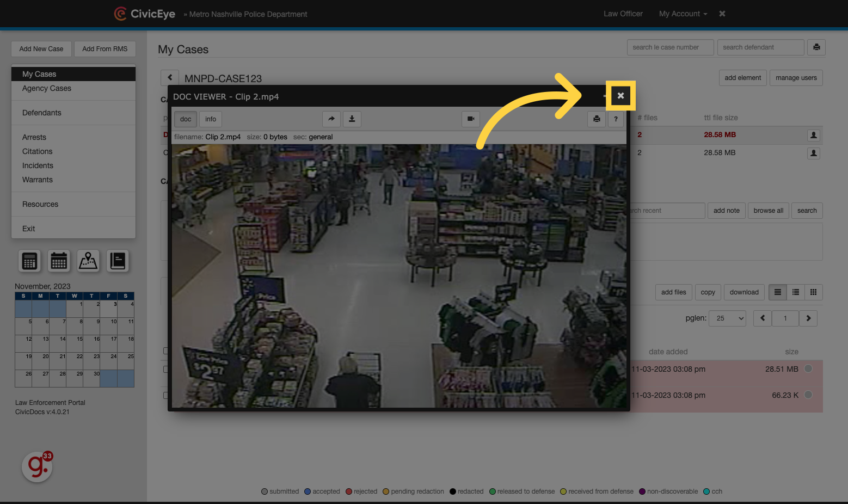Screen dimensions: 848x504
Task: Click the X icon next to My Account
Action: [722, 14]
